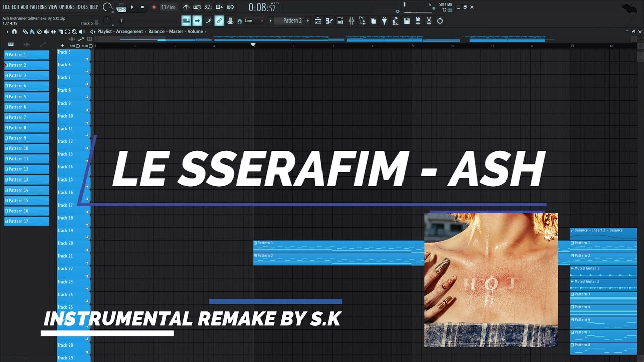Toggle Pat/Song mode switch
The width and height of the screenshot is (644, 362).
click(121, 7)
